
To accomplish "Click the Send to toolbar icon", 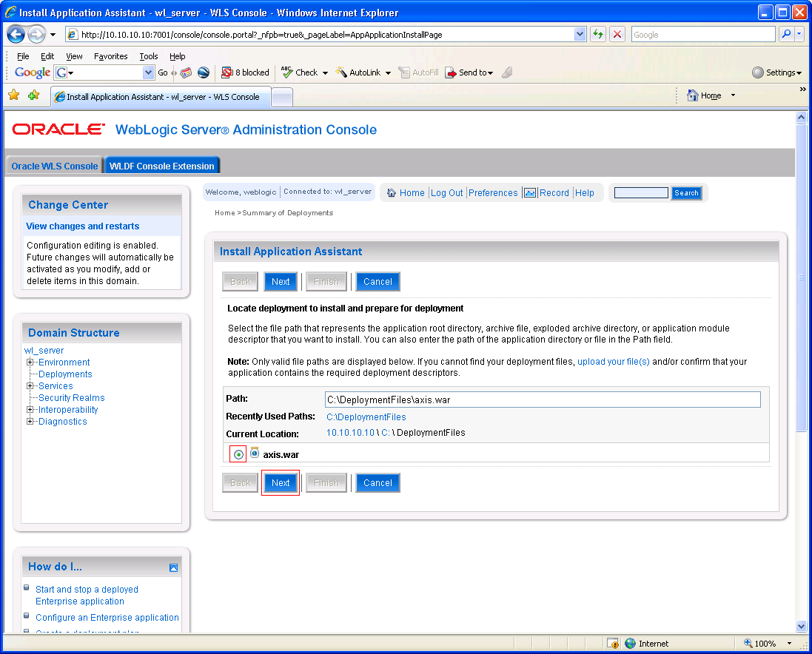I will (451, 73).
